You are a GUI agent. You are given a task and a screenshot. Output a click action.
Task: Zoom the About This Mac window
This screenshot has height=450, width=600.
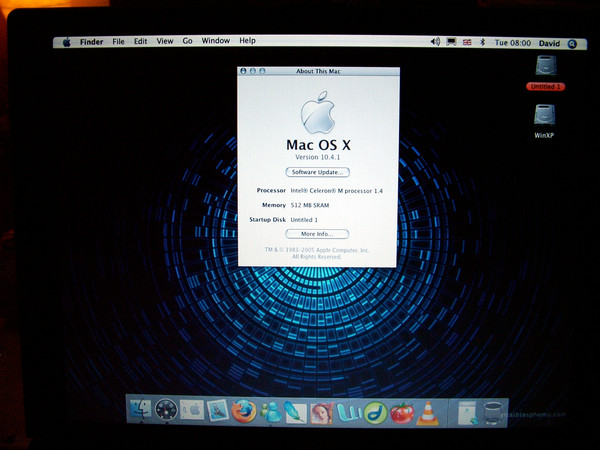262,71
